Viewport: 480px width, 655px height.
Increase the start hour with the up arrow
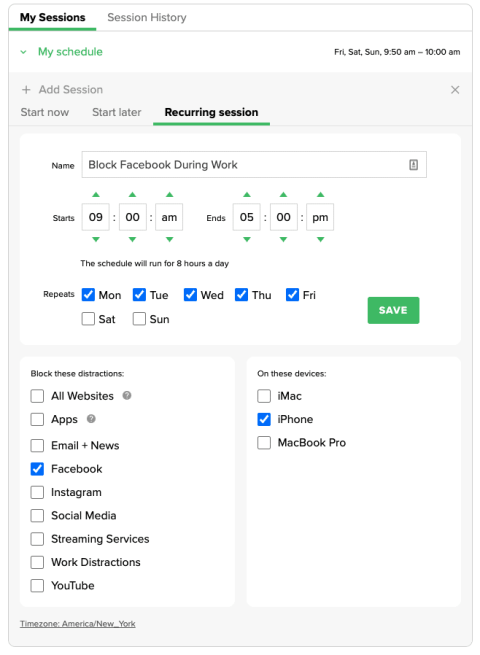(96, 194)
